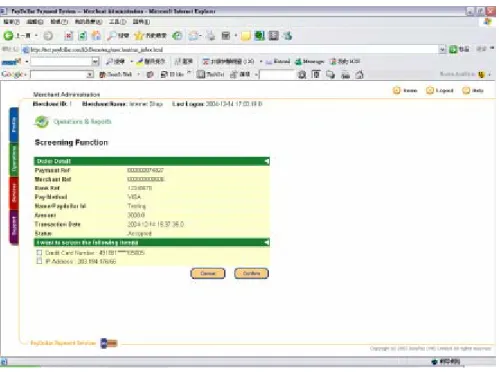499x372 pixels.
Task: Click the Refresh page icon
Action: (x=82, y=36)
